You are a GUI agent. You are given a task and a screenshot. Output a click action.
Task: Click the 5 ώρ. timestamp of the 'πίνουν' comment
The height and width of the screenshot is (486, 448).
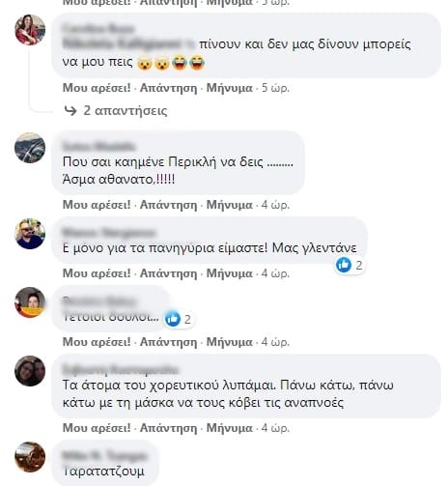275,88
